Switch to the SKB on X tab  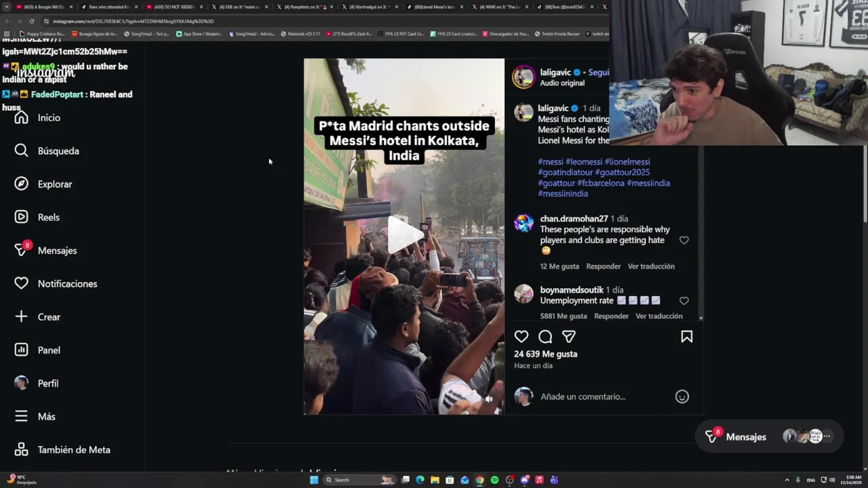tap(239, 7)
